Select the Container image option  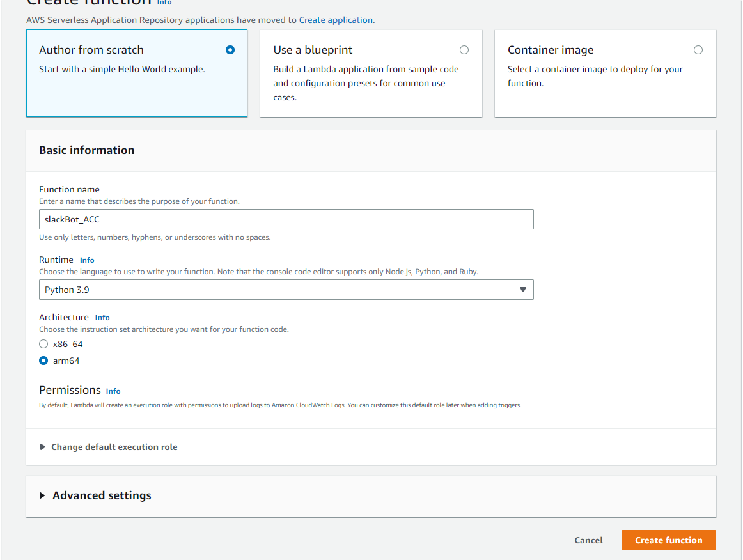pos(698,49)
